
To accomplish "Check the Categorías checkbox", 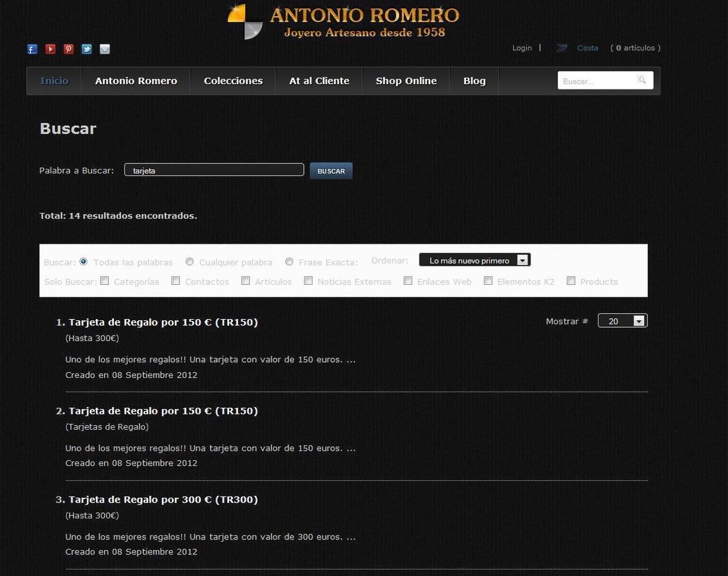I will pyautogui.click(x=105, y=281).
